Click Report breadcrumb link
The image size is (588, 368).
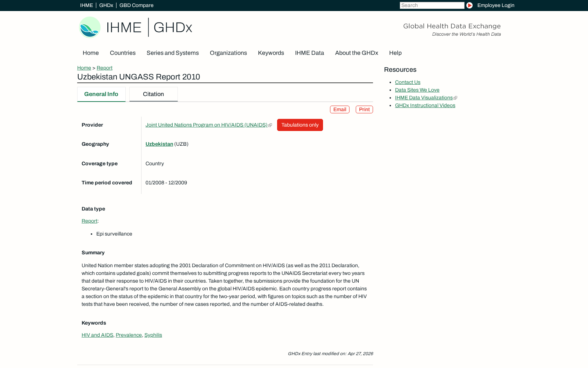tap(104, 68)
